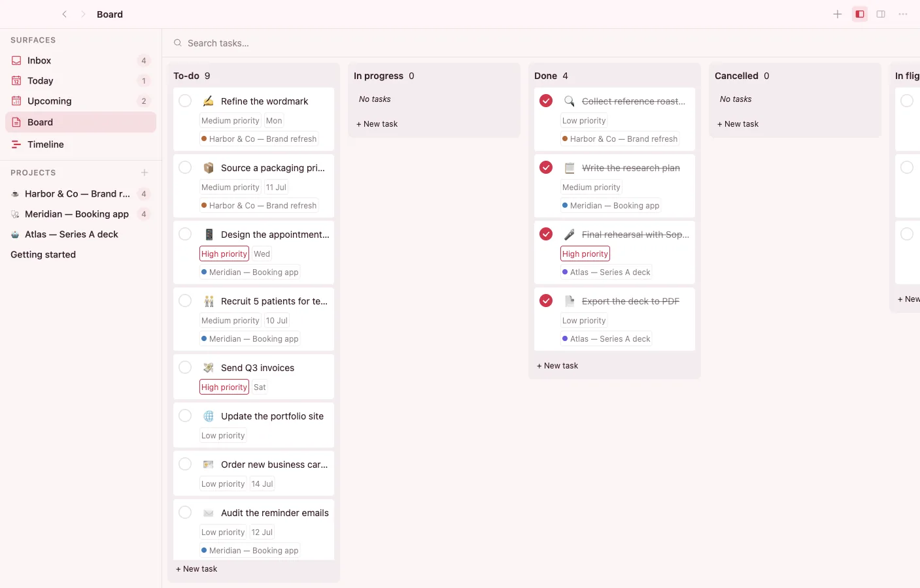Tick the Recruit 5 patients task circle
The height and width of the screenshot is (588, 920).
click(185, 301)
